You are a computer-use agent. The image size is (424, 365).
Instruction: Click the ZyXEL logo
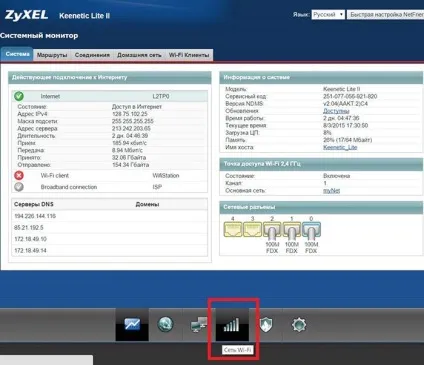click(26, 15)
